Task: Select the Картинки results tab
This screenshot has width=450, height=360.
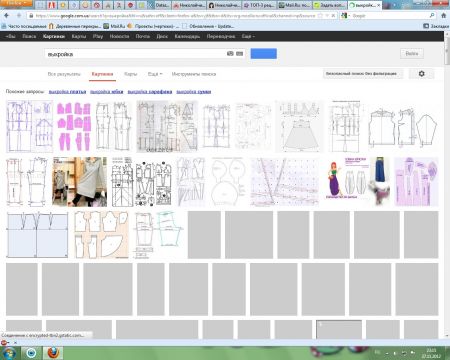Action: [x=102, y=74]
